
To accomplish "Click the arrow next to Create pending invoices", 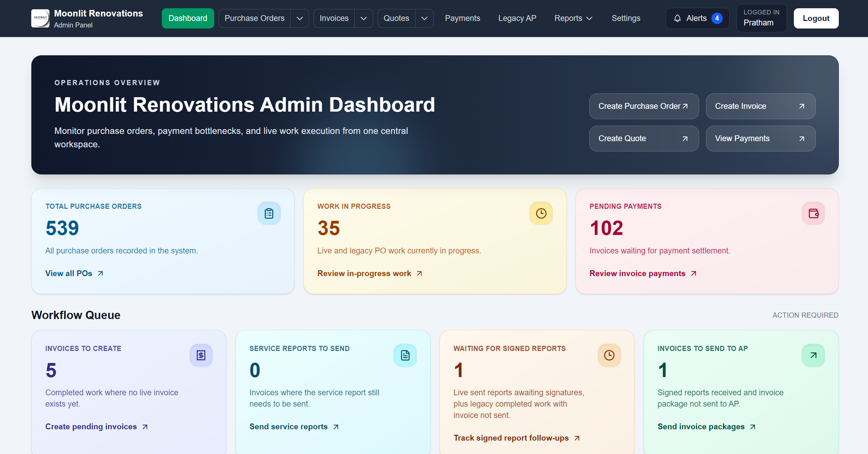I will 145,427.
